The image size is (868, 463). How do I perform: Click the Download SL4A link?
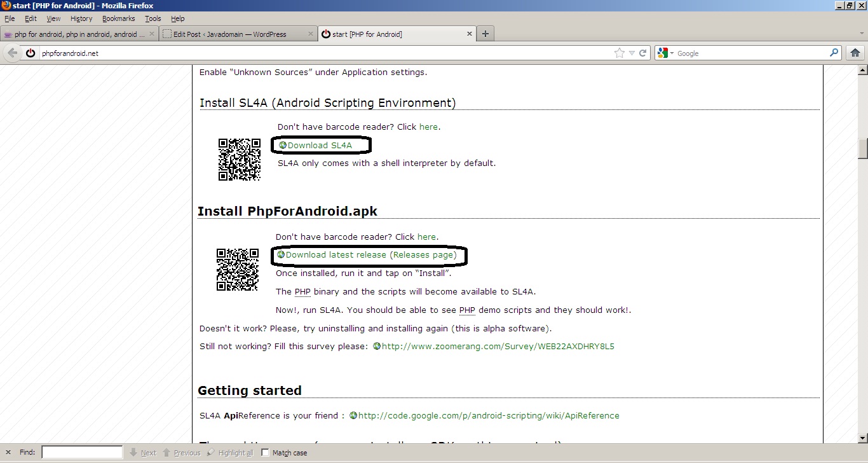pyautogui.click(x=320, y=145)
